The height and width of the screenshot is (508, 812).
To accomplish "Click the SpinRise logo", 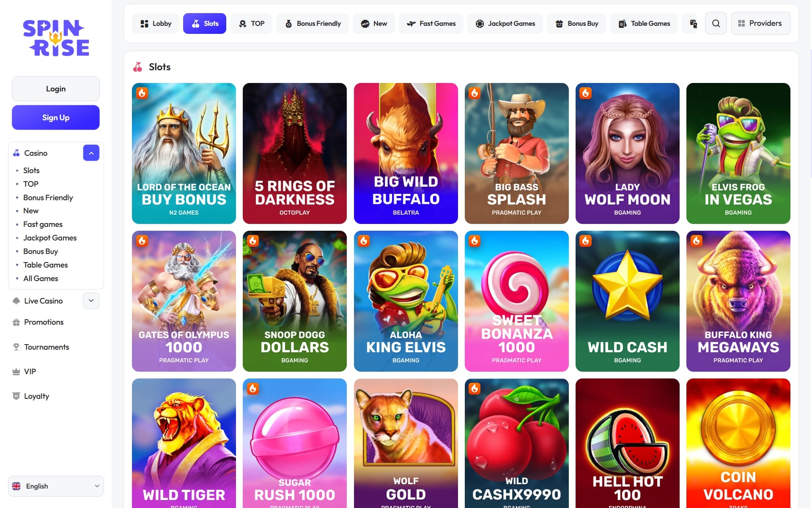I will (x=56, y=38).
